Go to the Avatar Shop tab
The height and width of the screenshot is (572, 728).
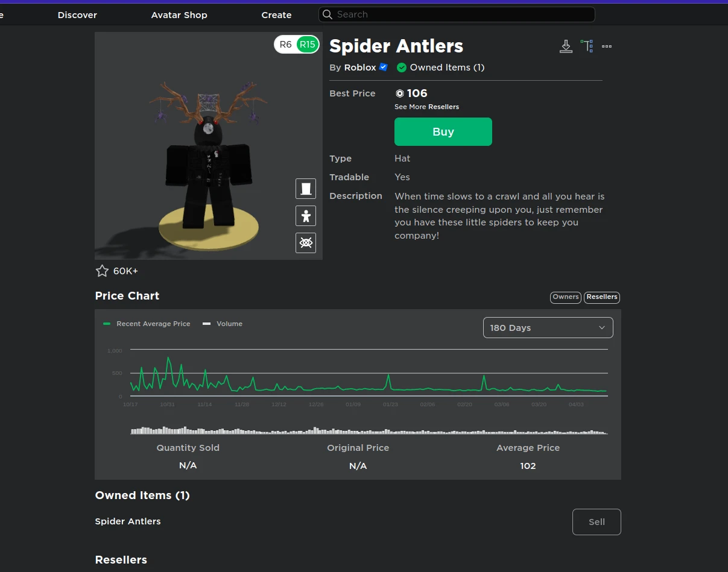pos(179,15)
